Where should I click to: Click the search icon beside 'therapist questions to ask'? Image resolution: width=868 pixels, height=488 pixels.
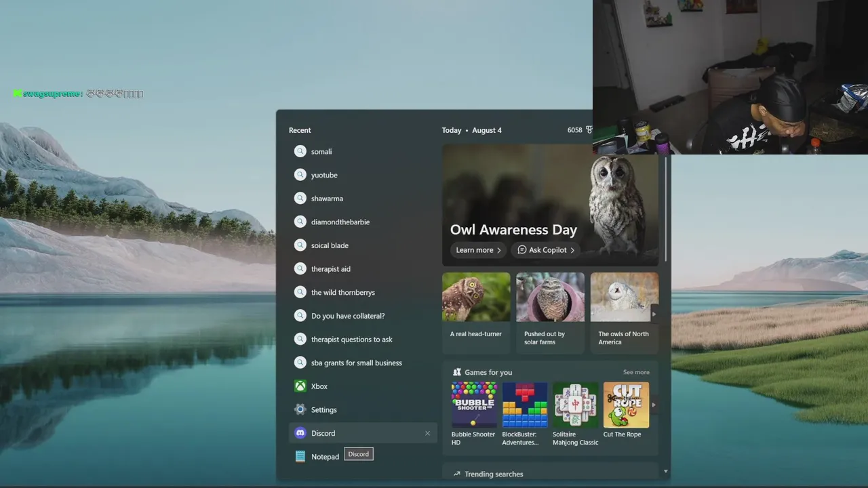tap(300, 340)
